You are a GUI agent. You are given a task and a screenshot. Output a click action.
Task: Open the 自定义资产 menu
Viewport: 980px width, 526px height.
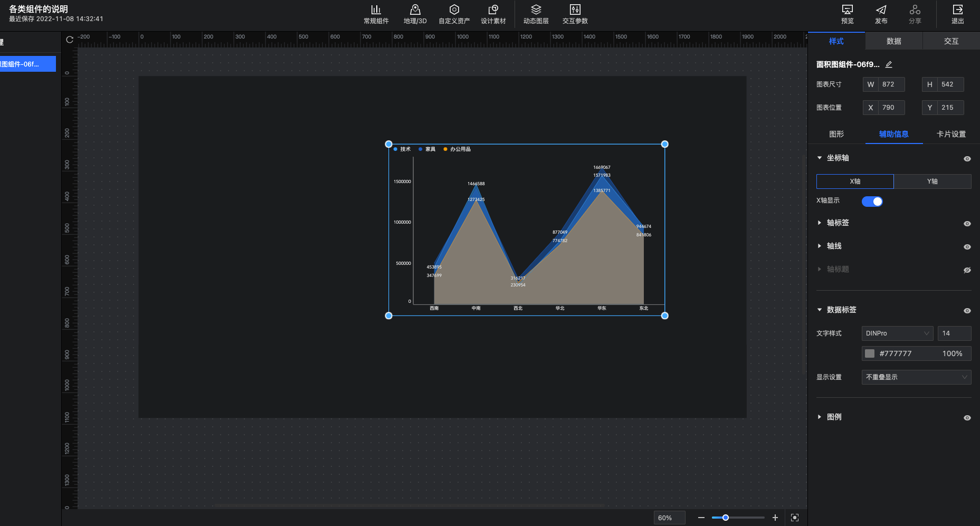click(454, 14)
